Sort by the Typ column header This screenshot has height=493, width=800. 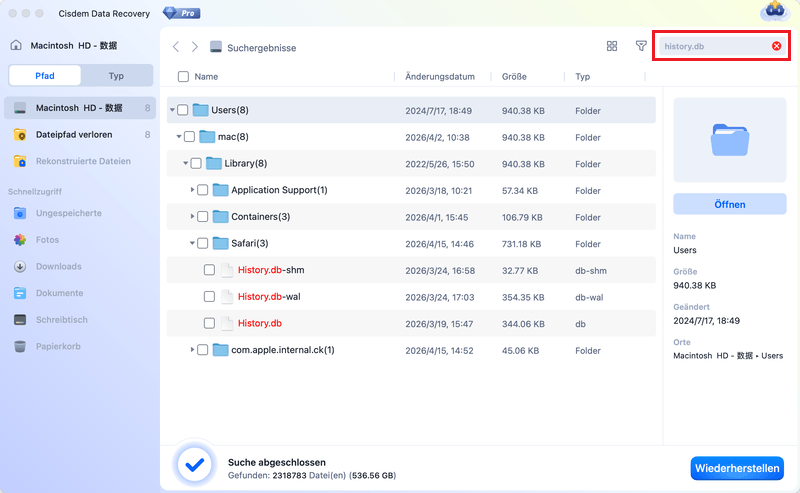pos(583,77)
